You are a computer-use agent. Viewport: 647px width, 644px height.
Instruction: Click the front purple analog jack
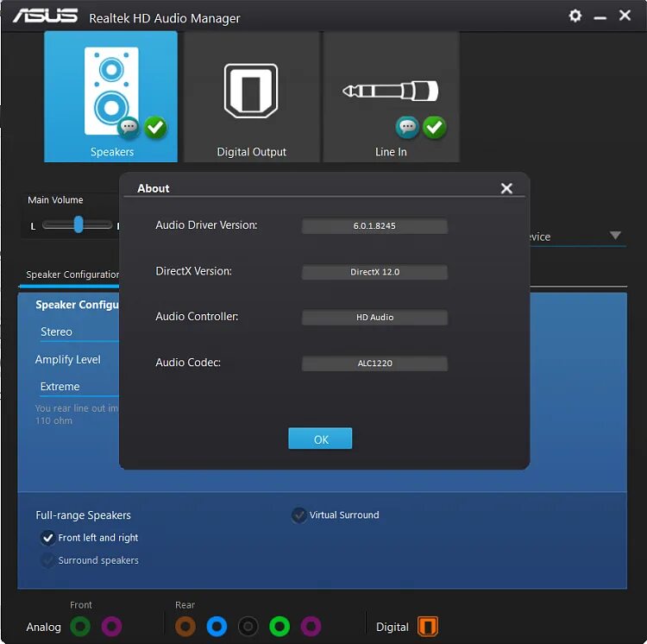point(112,626)
